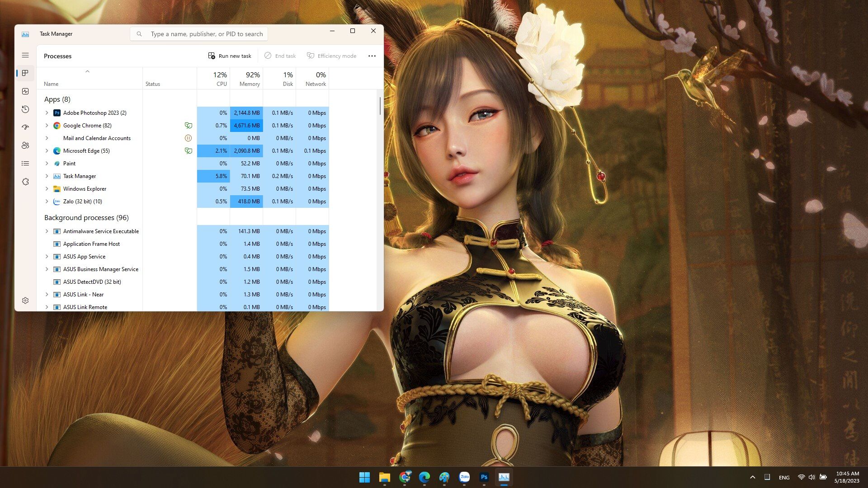Expand the Microsoft Edge process group
The height and width of the screenshot is (488, 868).
click(47, 151)
